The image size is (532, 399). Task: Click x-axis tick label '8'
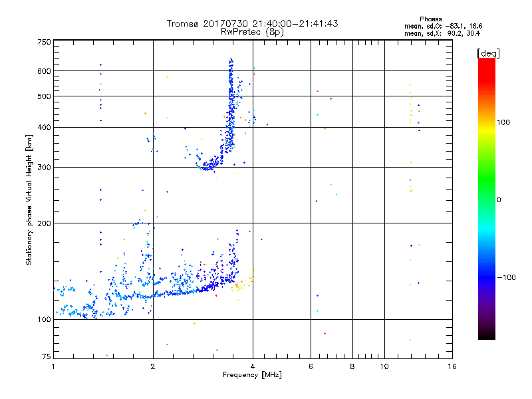coord(352,366)
